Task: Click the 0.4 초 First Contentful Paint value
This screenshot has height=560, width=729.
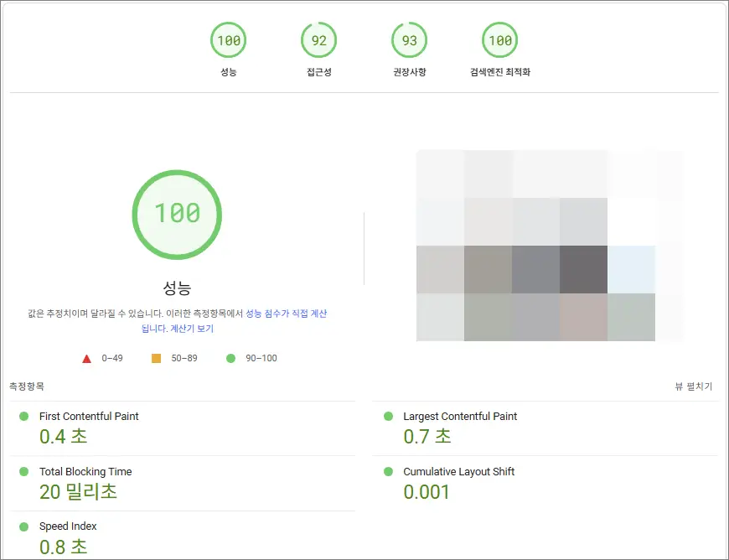Action: 63,437
